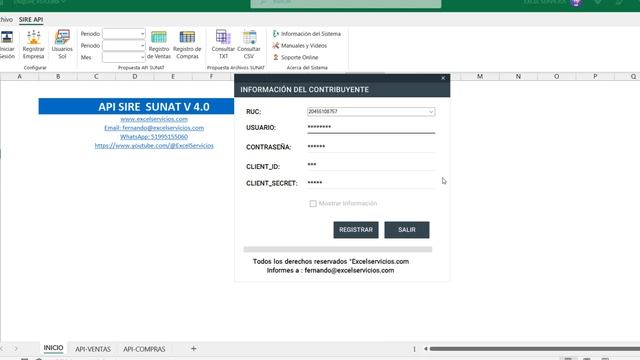Open Información del Sistema
Image resolution: width=640 pixels, height=360 pixels.
(x=307, y=34)
